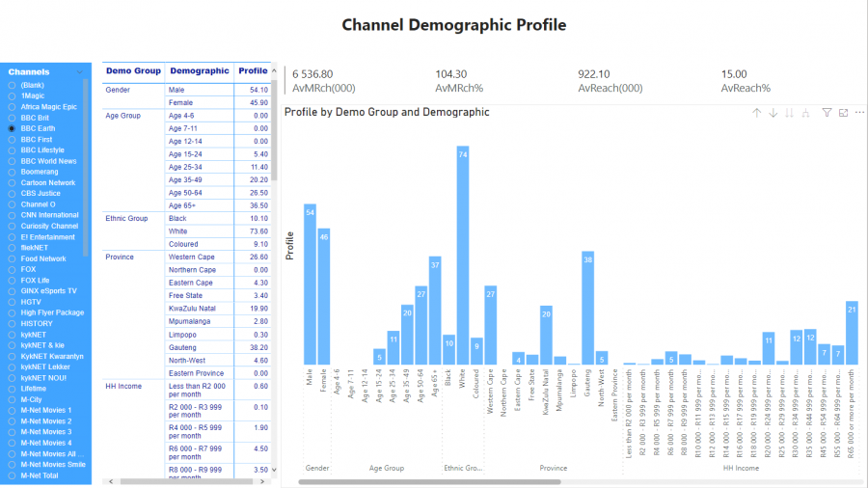Image resolution: width=868 pixels, height=488 pixels.
Task: Click the Gauteng table row
Action: (186, 347)
